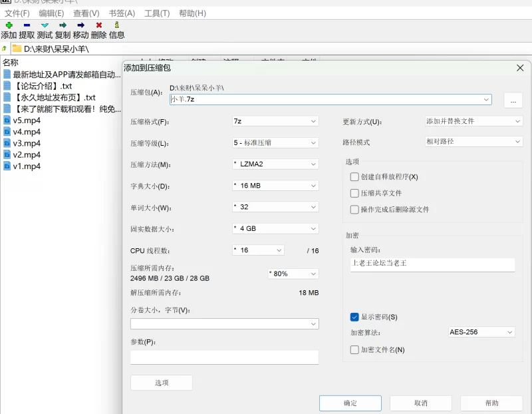The width and height of the screenshot is (532, 414).
Task: Open the 帮助(H) menu
Action: 192,13
